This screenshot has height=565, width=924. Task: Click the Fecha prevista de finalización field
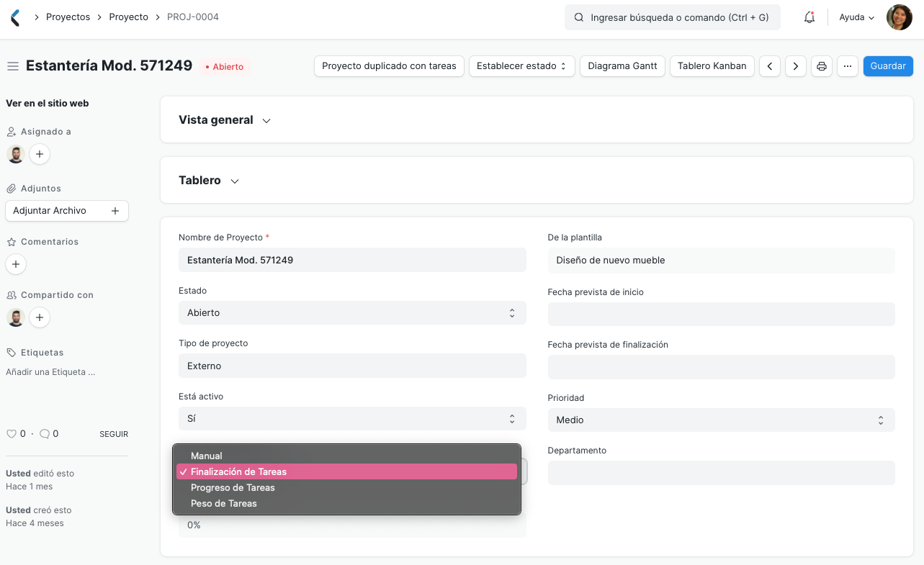point(721,367)
